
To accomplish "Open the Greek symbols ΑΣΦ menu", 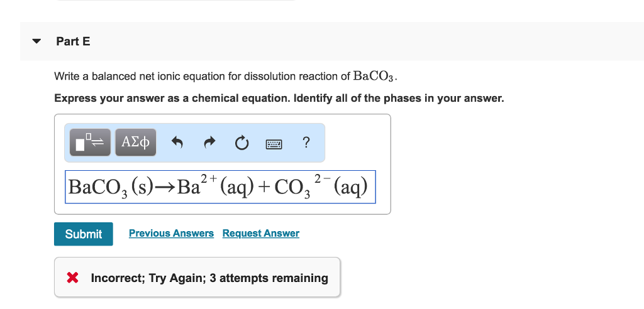I will click(x=135, y=143).
